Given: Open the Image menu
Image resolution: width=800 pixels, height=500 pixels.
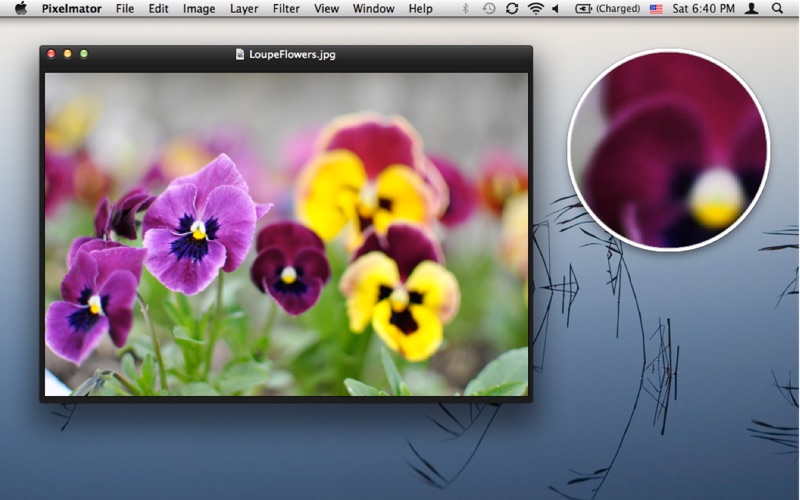Looking at the screenshot, I should point(199,8).
